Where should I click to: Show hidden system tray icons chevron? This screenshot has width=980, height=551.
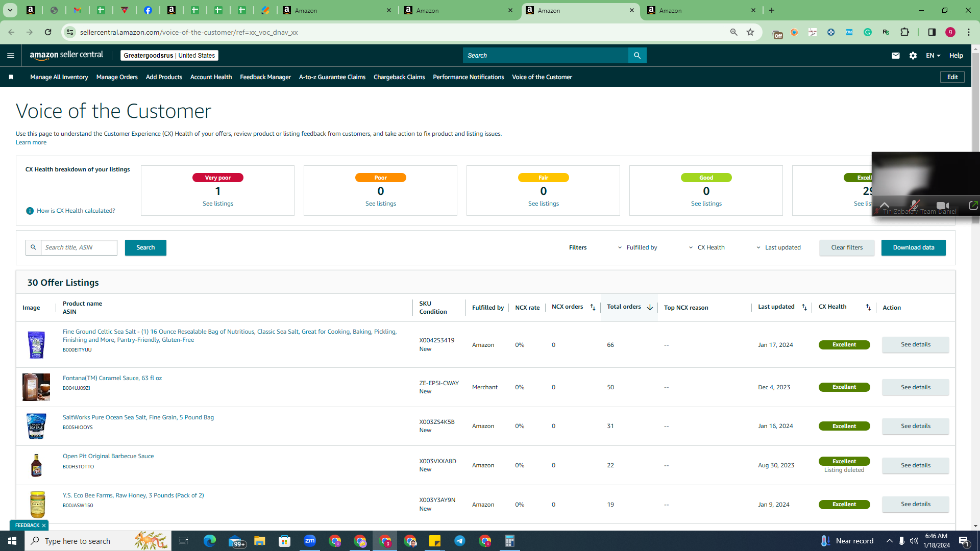(x=889, y=541)
